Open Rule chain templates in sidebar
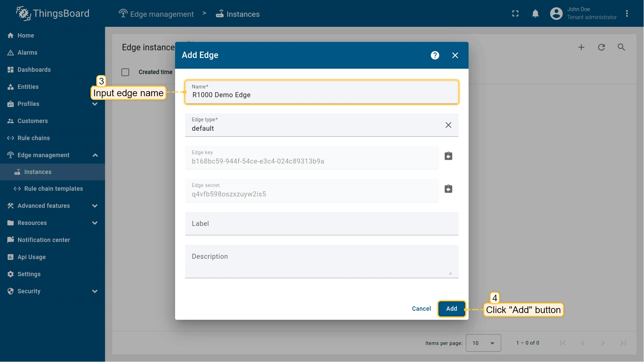Viewport: 644px width, 362px height. [x=53, y=189]
